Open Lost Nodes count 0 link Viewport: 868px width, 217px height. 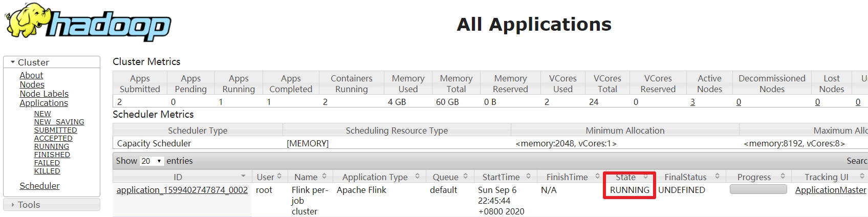[817, 102]
